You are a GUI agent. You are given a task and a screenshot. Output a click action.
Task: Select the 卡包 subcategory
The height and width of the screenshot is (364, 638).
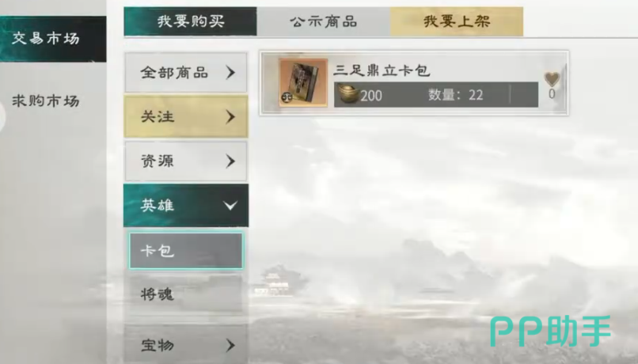pyautogui.click(x=186, y=251)
